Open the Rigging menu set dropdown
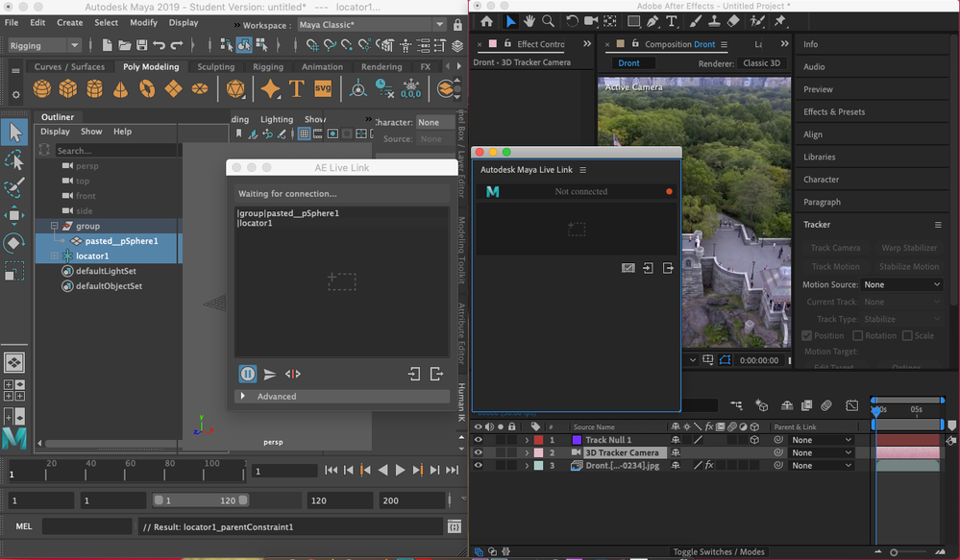 point(44,45)
